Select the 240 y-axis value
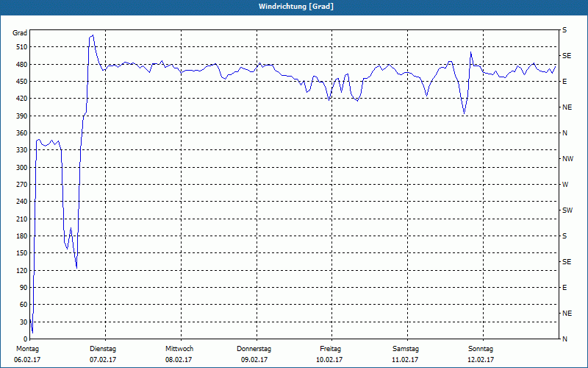Screen dimensions: 588x368 [22, 202]
